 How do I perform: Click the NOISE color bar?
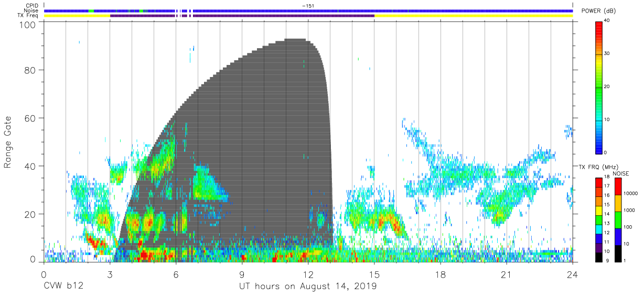click(x=618, y=220)
